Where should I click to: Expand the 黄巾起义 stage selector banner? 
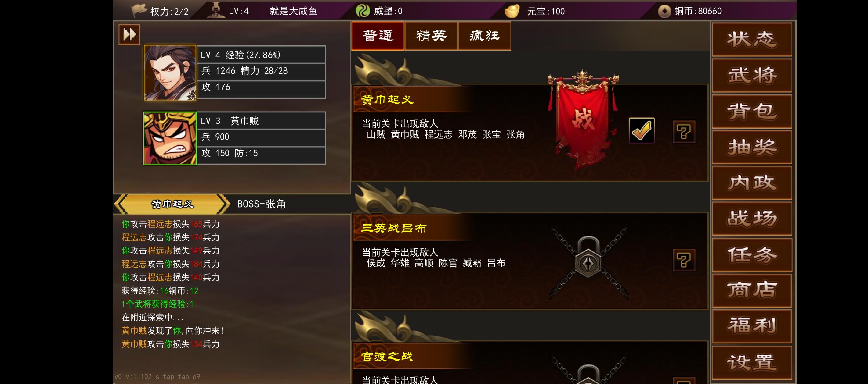(x=172, y=204)
